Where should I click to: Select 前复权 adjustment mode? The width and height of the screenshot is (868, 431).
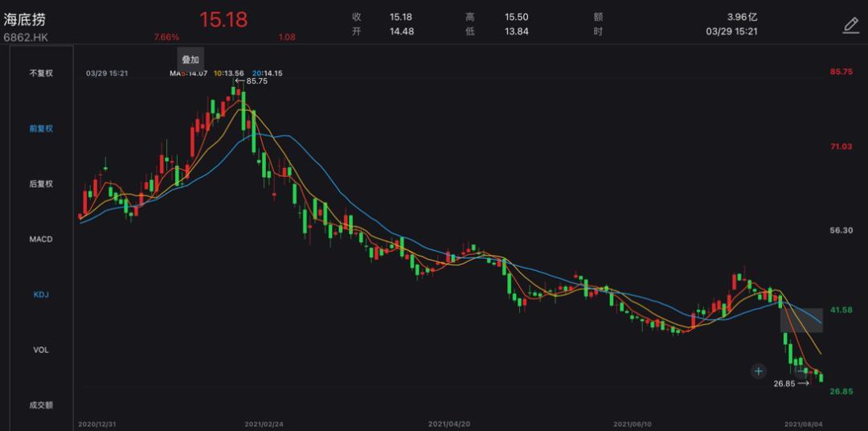tap(41, 129)
